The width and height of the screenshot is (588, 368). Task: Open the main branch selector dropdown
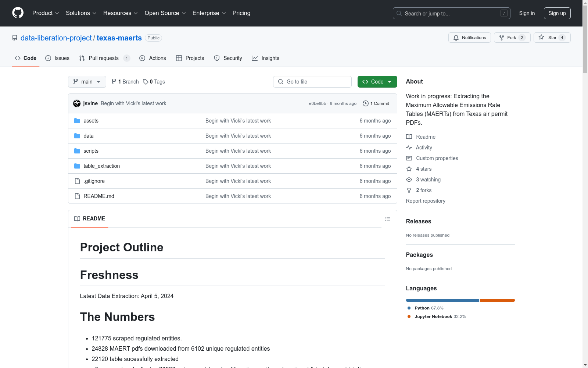(x=87, y=82)
